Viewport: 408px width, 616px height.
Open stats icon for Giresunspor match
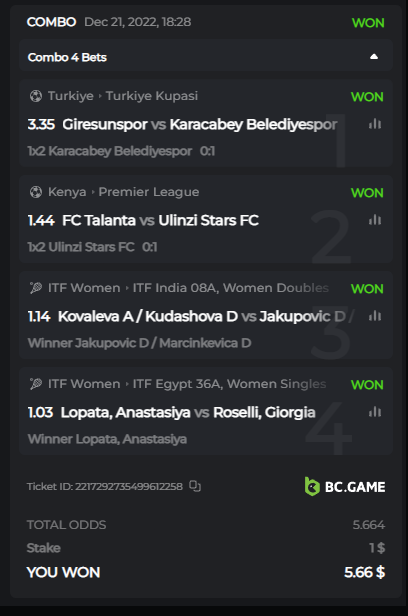(x=375, y=124)
